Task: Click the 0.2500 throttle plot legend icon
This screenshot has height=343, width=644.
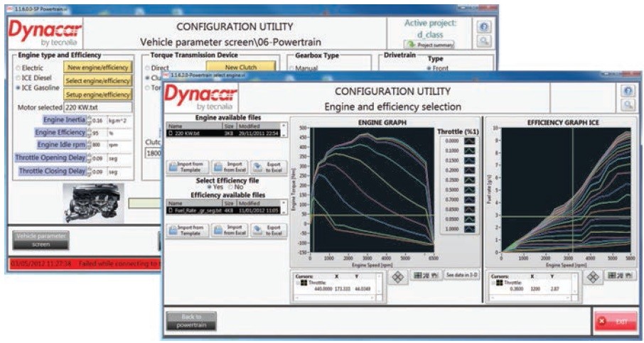Action: [469, 180]
